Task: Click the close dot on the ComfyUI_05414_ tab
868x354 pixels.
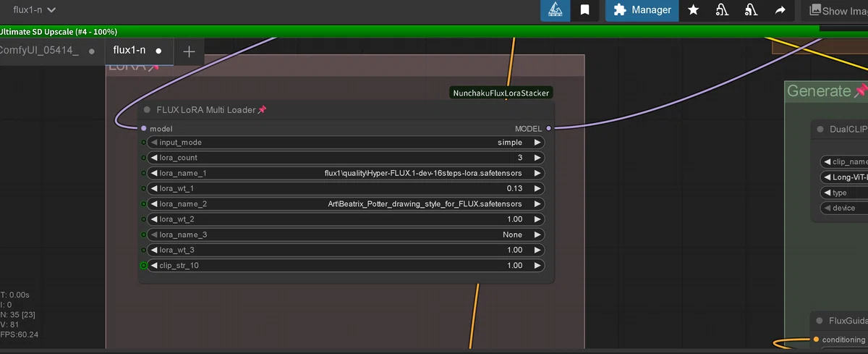Action: click(x=92, y=51)
